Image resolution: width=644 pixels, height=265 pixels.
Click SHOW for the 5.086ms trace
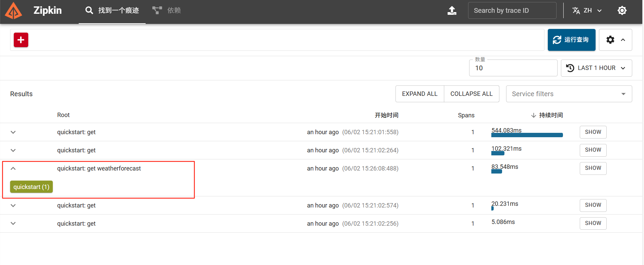[x=593, y=223]
